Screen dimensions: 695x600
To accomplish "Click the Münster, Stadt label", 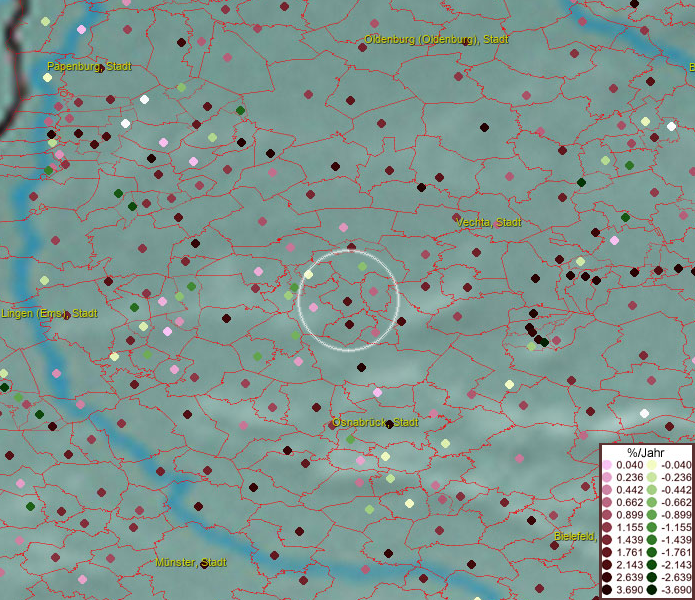I will coord(191,562).
